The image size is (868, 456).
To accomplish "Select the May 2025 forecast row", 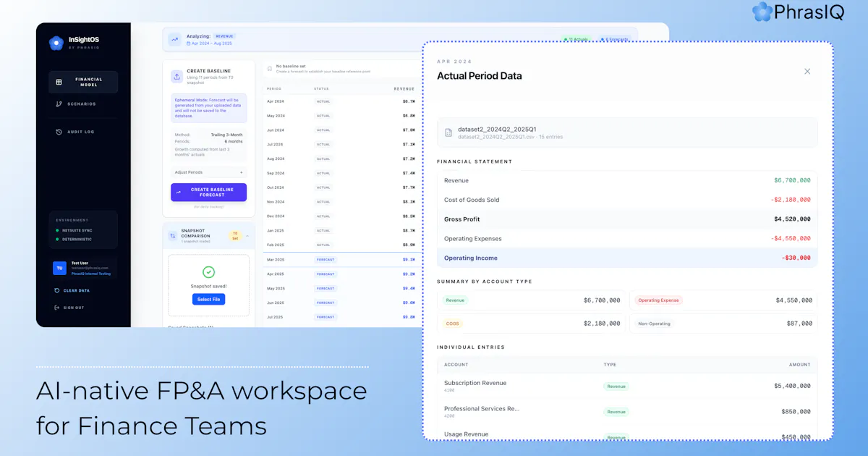I will (x=343, y=288).
